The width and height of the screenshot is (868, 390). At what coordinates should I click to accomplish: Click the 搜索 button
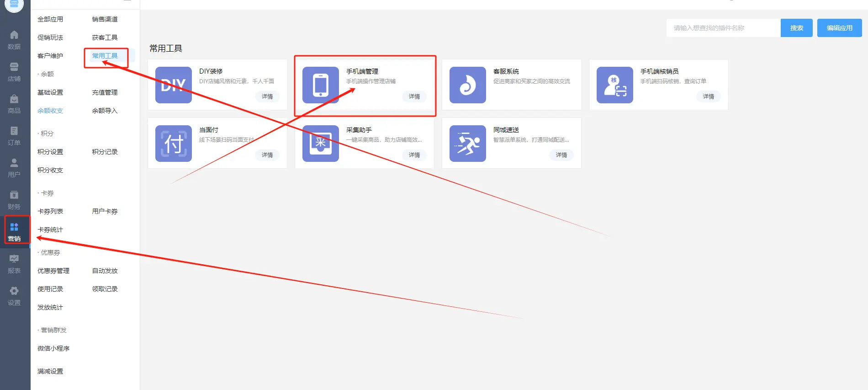[796, 28]
